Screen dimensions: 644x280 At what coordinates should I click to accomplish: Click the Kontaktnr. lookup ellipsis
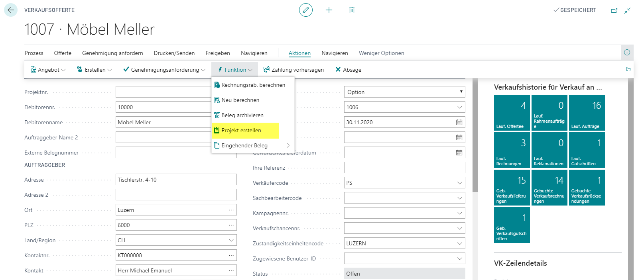231,255
